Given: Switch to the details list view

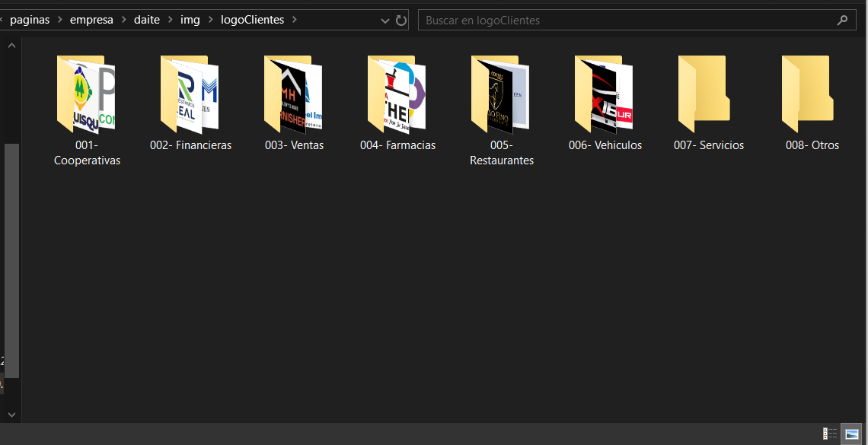Looking at the screenshot, I should click(829, 434).
